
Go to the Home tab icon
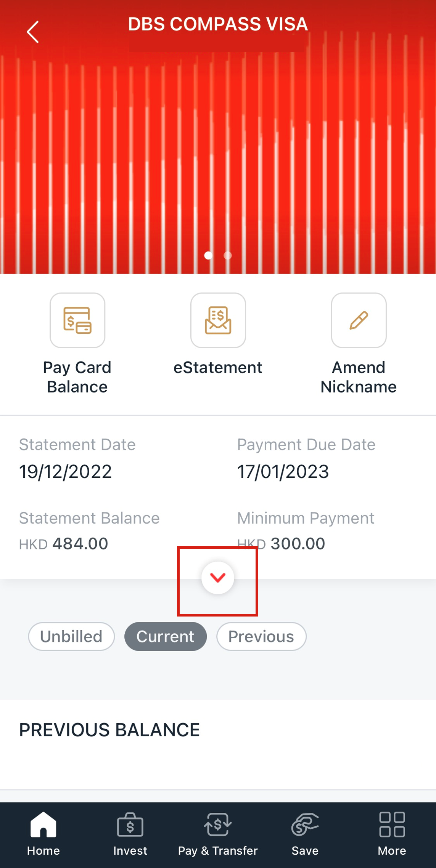43,825
